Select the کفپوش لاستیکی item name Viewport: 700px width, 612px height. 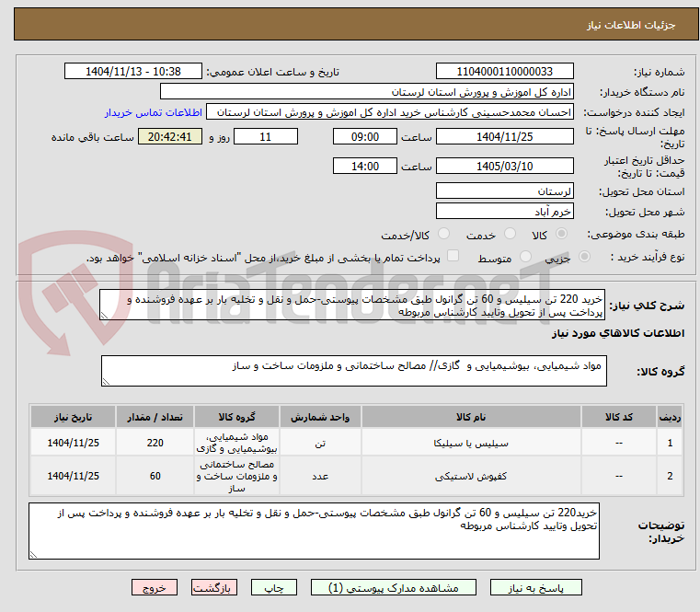[x=471, y=476]
